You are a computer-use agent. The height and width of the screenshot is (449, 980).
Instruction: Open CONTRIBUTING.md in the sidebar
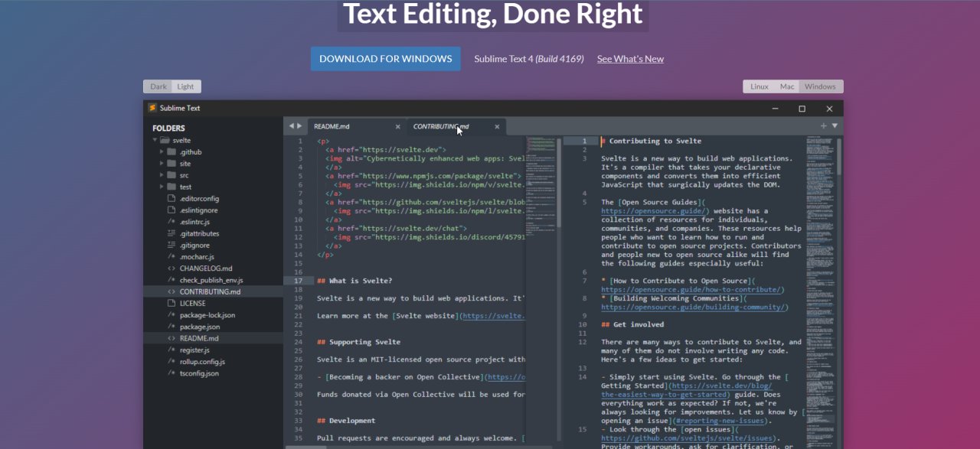(214, 291)
